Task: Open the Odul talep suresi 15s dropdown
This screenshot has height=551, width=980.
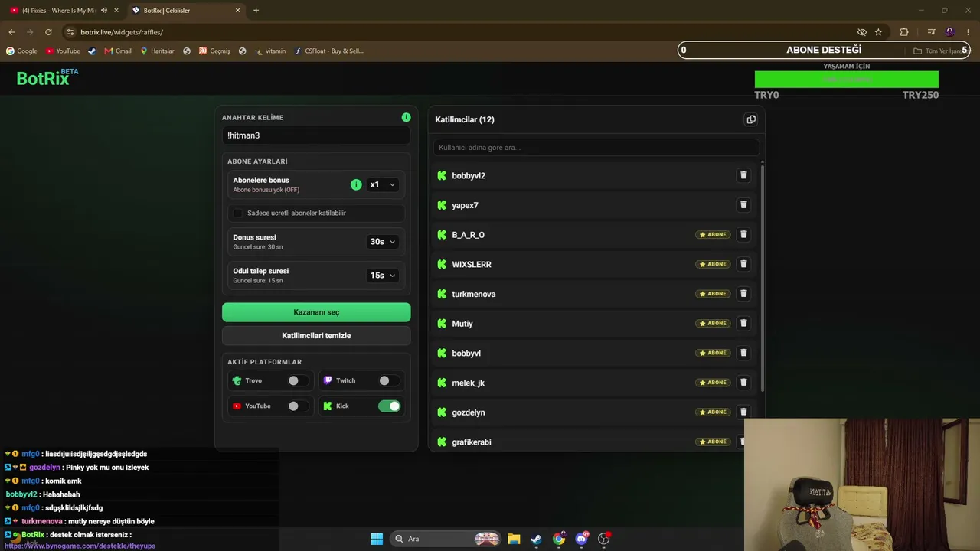Action: pos(383,275)
